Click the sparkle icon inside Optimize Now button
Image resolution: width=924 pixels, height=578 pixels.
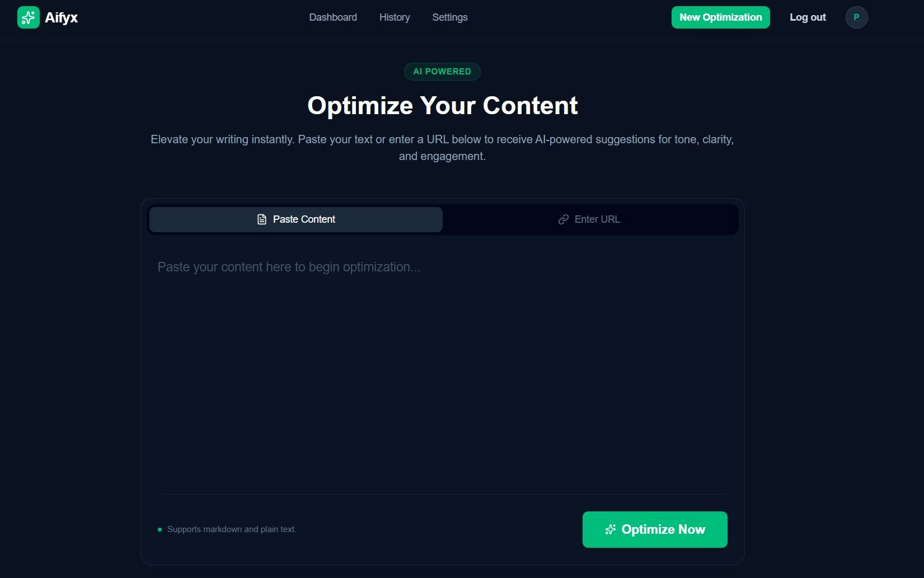tap(610, 529)
